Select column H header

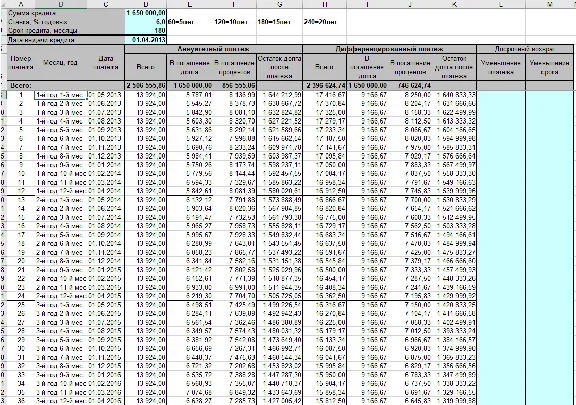[324, 4]
